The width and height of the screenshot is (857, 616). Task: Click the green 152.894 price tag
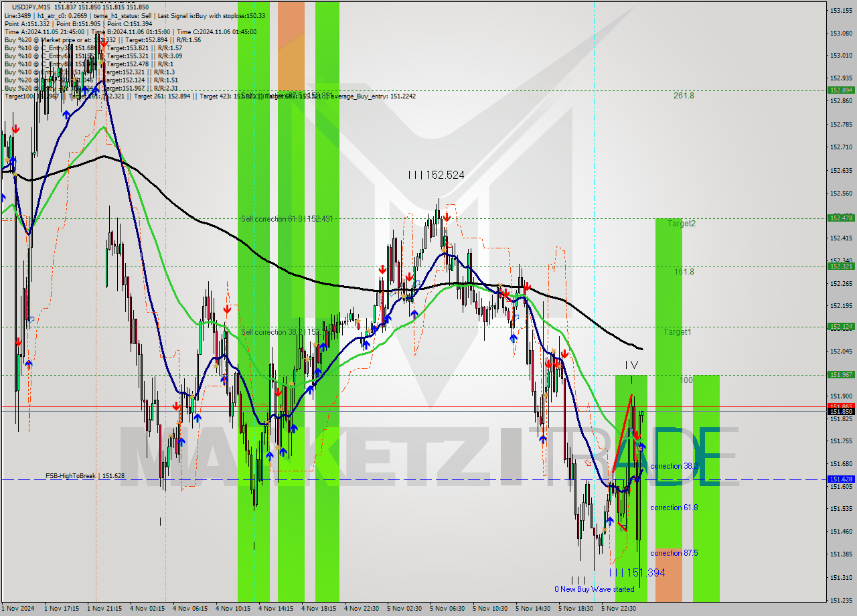point(841,90)
